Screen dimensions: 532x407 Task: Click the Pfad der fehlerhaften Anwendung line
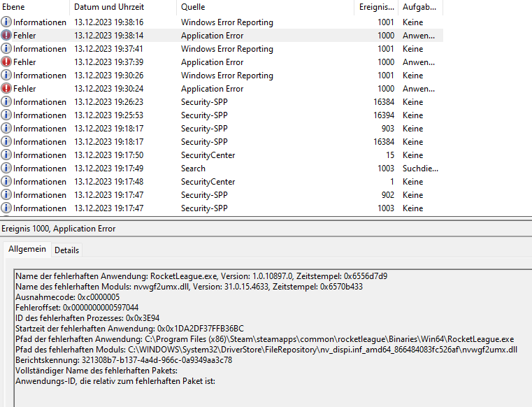(x=265, y=339)
